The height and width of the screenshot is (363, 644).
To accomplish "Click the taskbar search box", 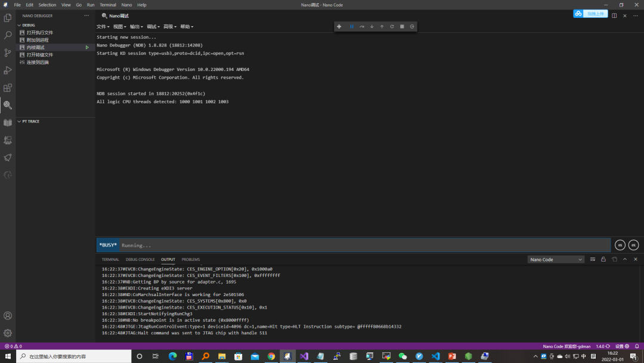I will (74, 356).
